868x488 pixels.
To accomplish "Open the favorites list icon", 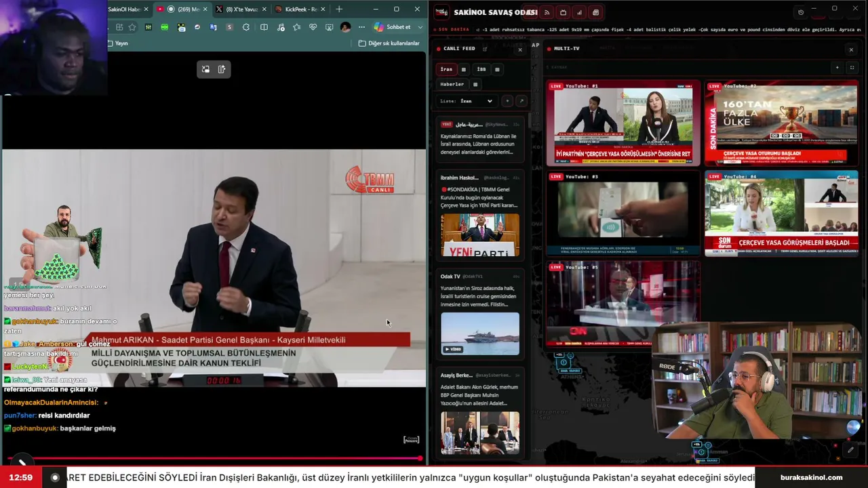I will click(x=296, y=27).
